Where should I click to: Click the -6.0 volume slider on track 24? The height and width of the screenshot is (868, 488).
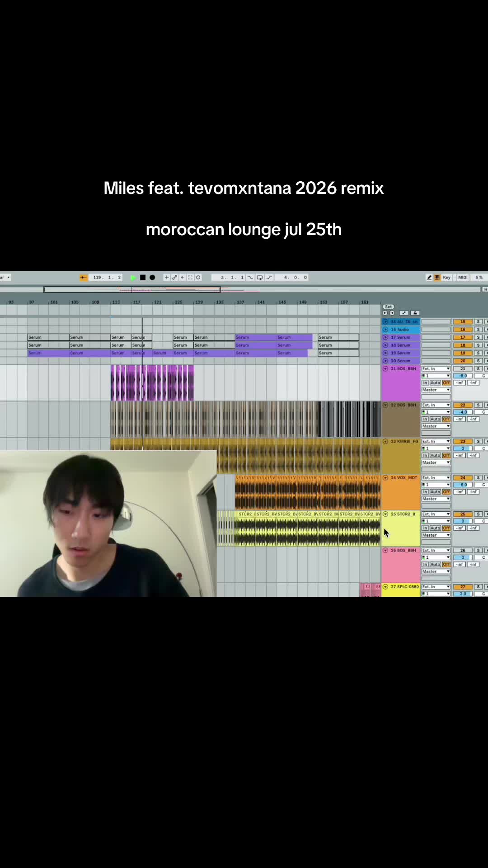(x=463, y=485)
